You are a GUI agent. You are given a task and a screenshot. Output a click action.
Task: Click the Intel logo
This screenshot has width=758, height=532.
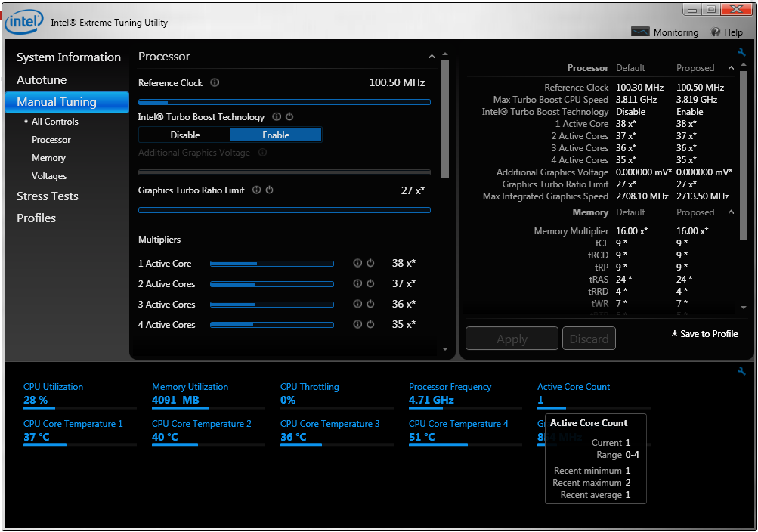(x=24, y=21)
